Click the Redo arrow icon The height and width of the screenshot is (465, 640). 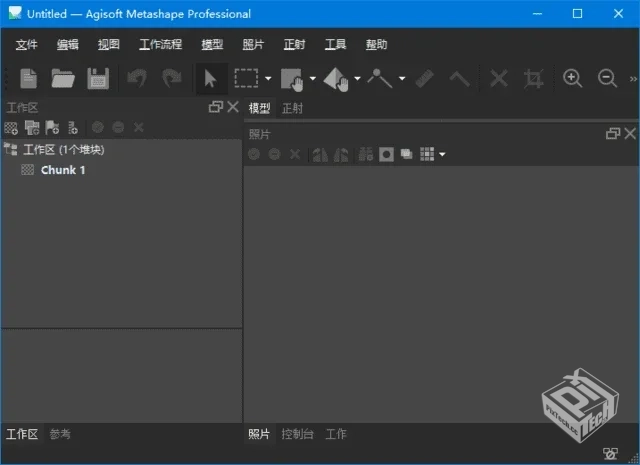click(x=171, y=78)
